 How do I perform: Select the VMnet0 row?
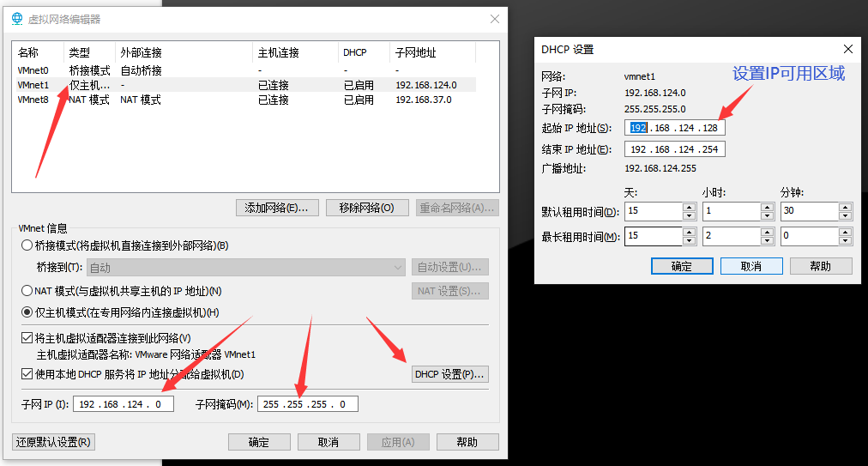pos(244,70)
